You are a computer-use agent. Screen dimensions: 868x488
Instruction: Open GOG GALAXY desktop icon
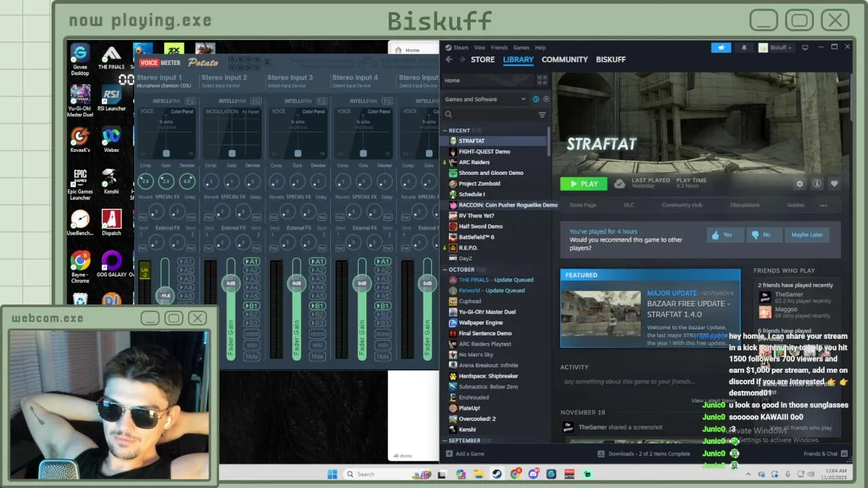[x=111, y=264]
